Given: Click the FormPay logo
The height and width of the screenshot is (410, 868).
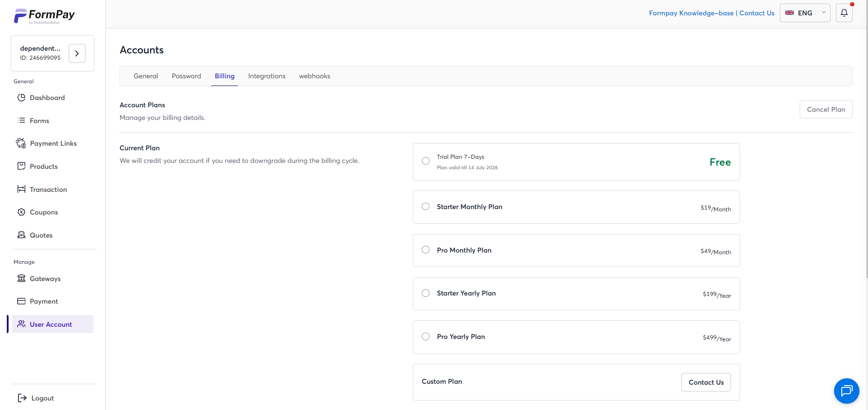Looking at the screenshot, I should point(44,16).
